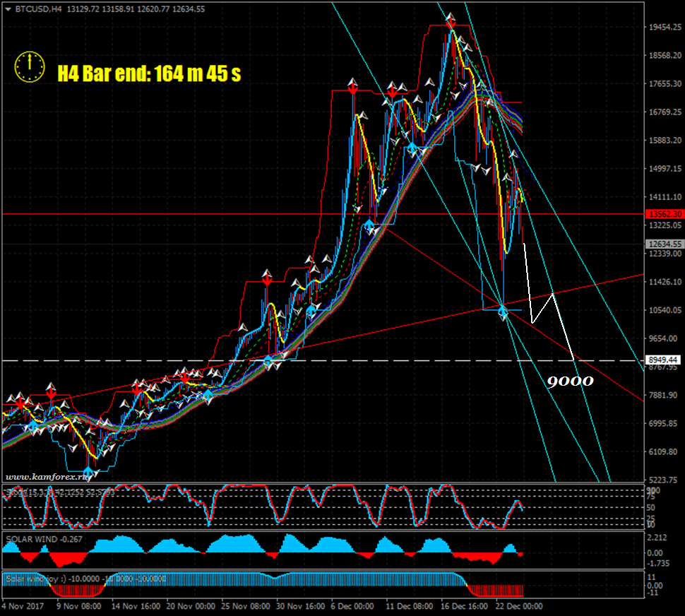Open the chart dropdown triangle beside BTCUSD,H4
685x616 pixels.
point(8,9)
